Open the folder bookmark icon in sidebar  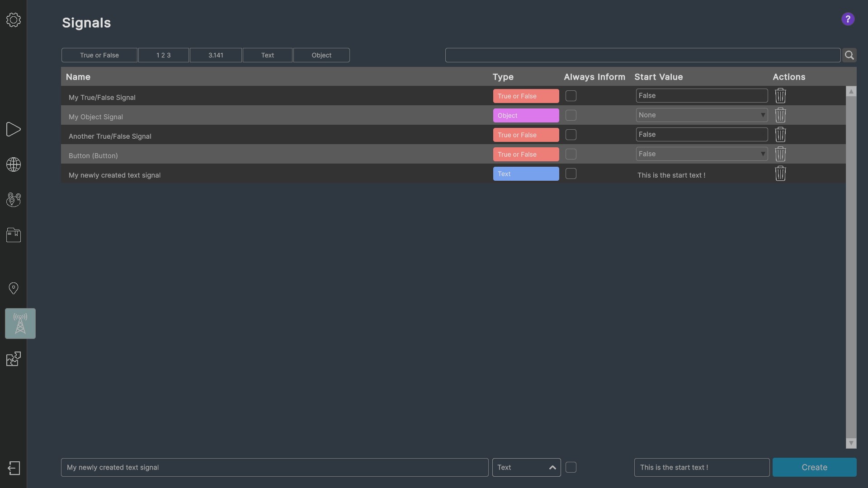click(x=14, y=235)
